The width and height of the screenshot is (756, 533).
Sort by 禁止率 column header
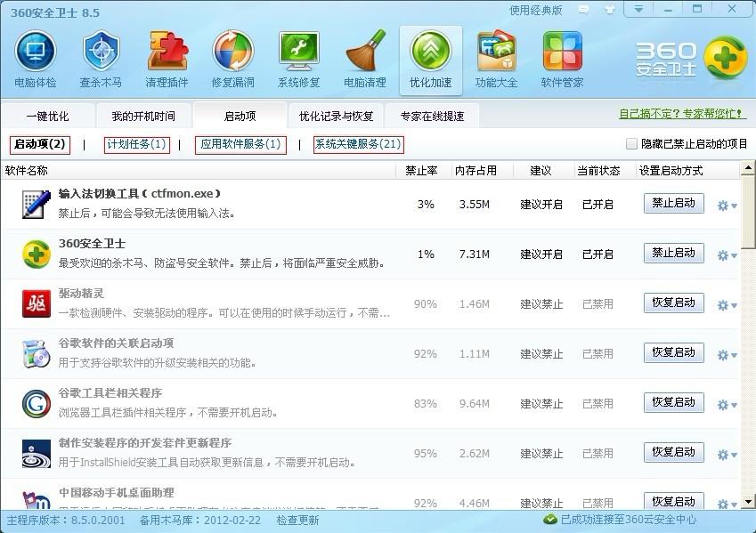click(421, 171)
